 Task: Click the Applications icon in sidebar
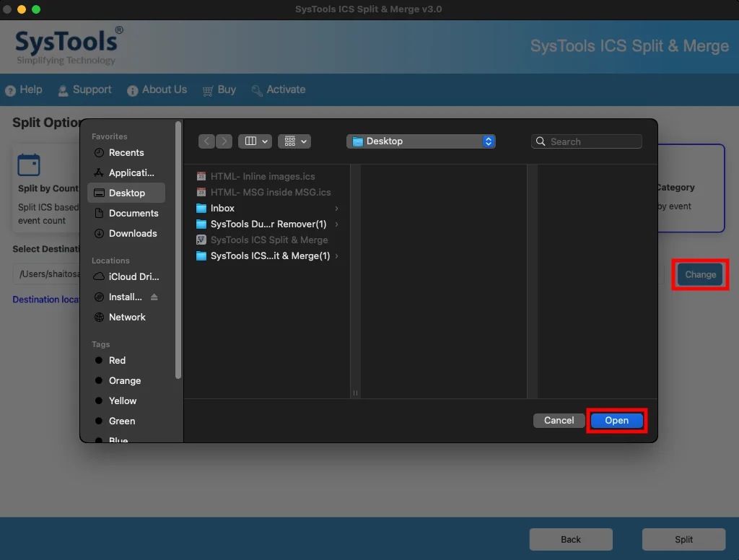pyautogui.click(x=99, y=173)
